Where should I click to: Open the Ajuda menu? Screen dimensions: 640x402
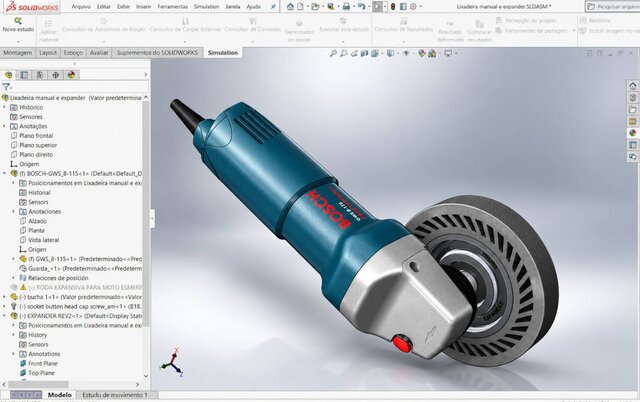pyautogui.click(x=253, y=7)
